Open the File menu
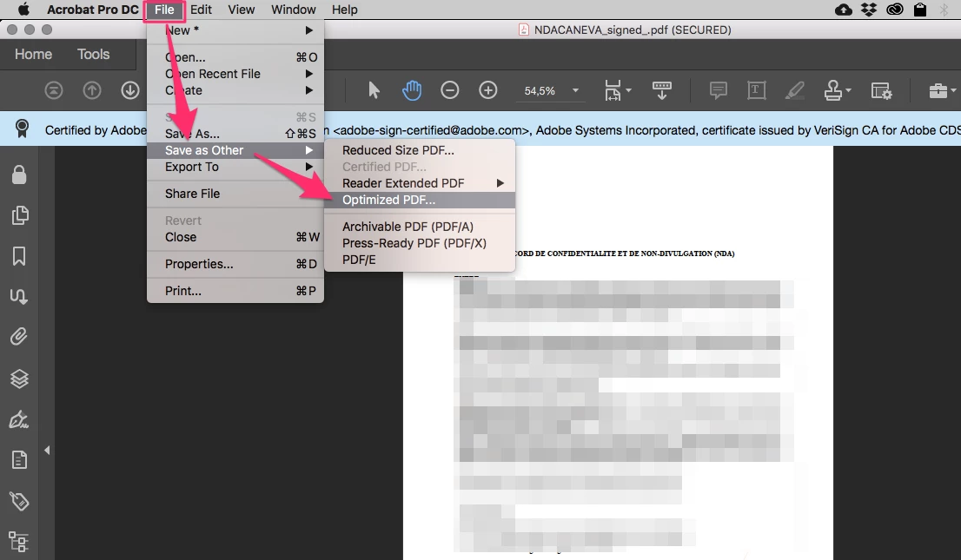The height and width of the screenshot is (560, 961). (x=164, y=10)
